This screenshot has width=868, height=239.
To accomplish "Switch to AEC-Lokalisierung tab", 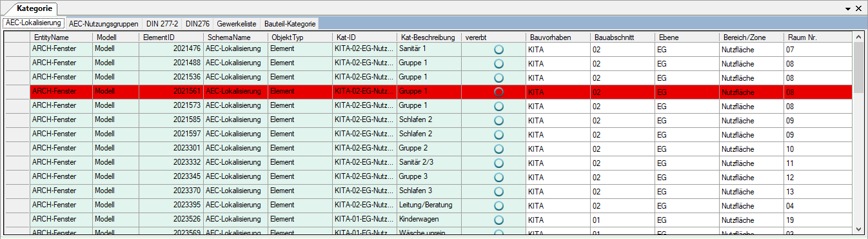I will (x=34, y=23).
